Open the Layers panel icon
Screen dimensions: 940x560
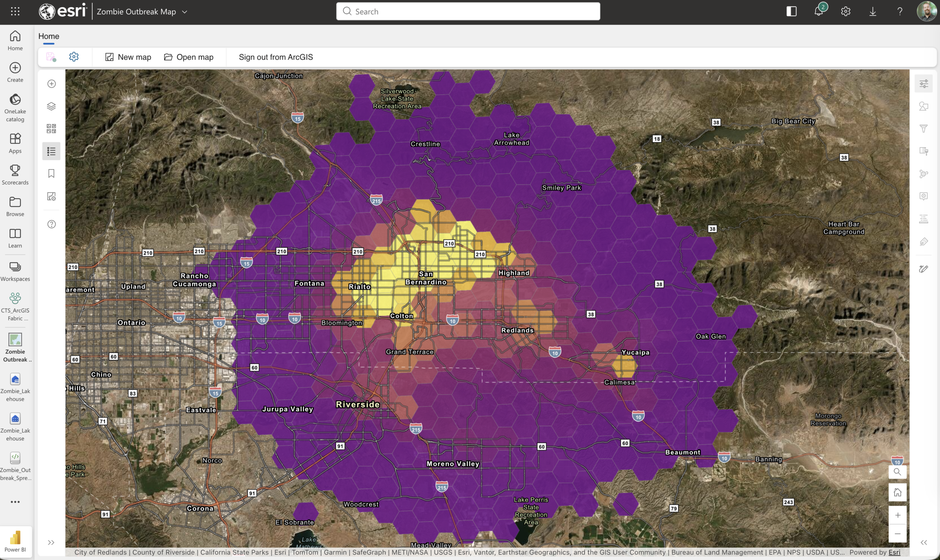point(51,106)
